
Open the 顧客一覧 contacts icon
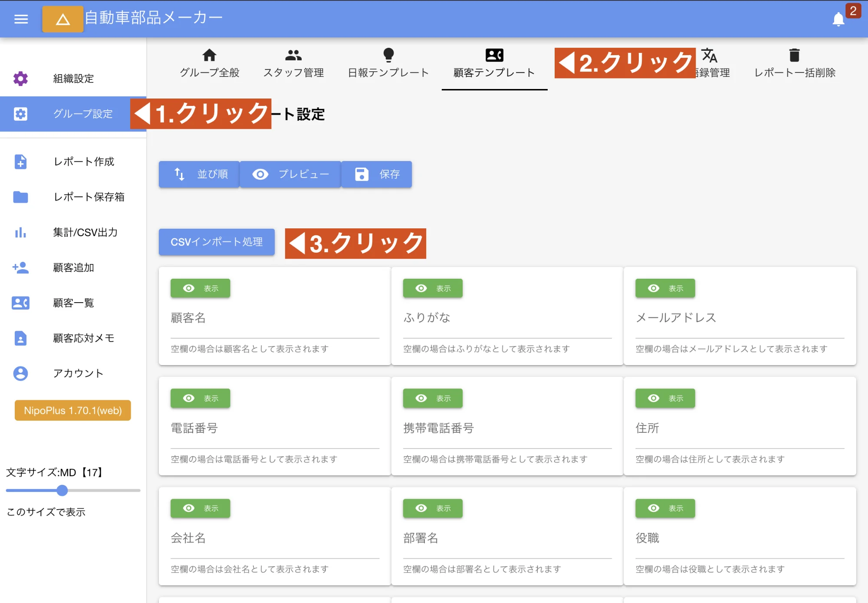pyautogui.click(x=20, y=303)
